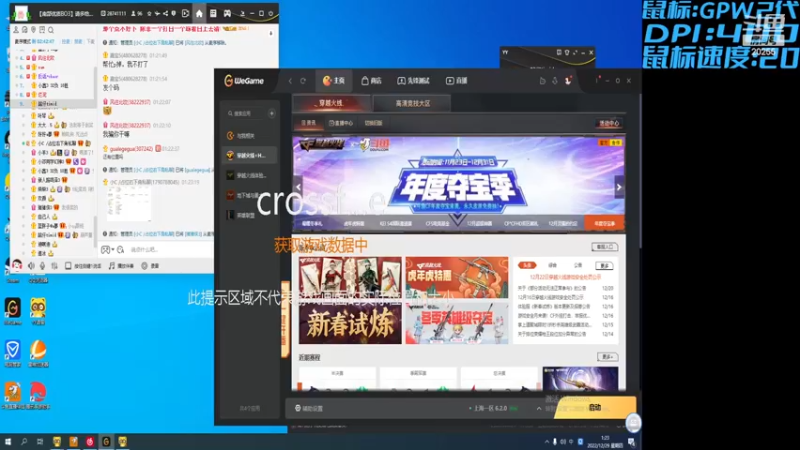Open YY audio mixer settings icon

click(x=54, y=266)
